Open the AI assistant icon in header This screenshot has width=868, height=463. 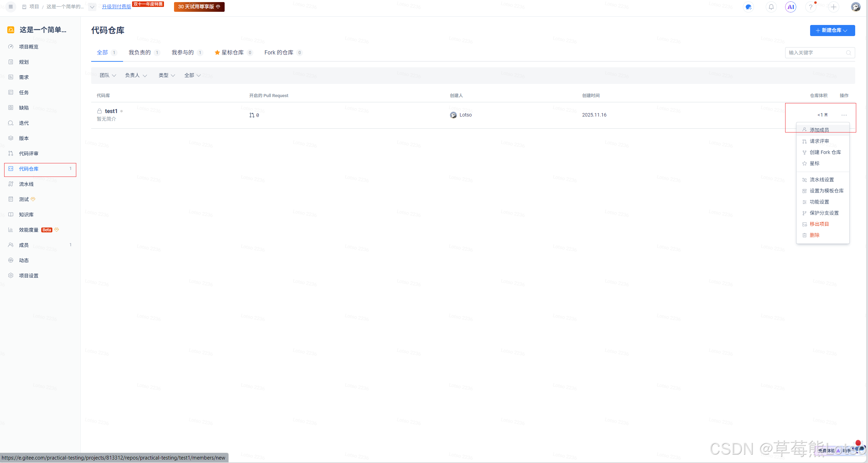pos(791,7)
